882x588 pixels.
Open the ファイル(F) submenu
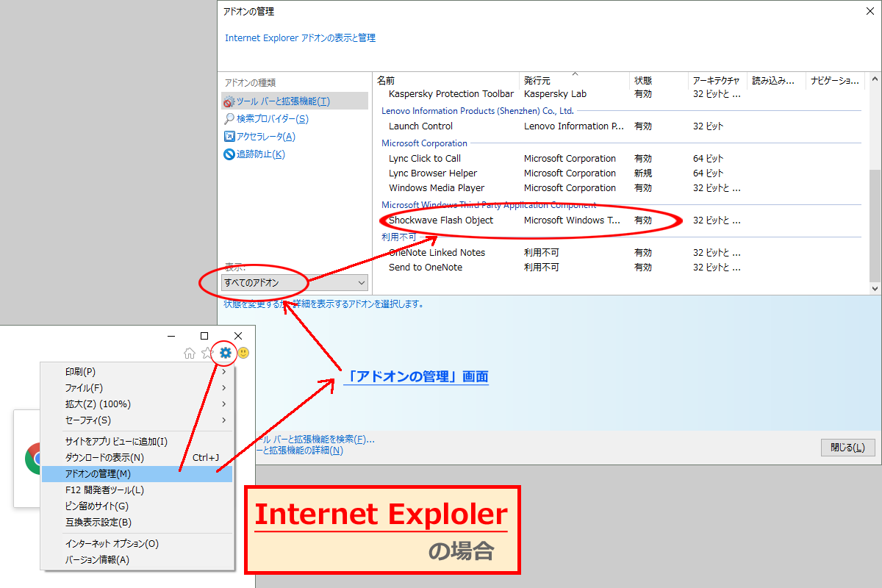[137, 388]
